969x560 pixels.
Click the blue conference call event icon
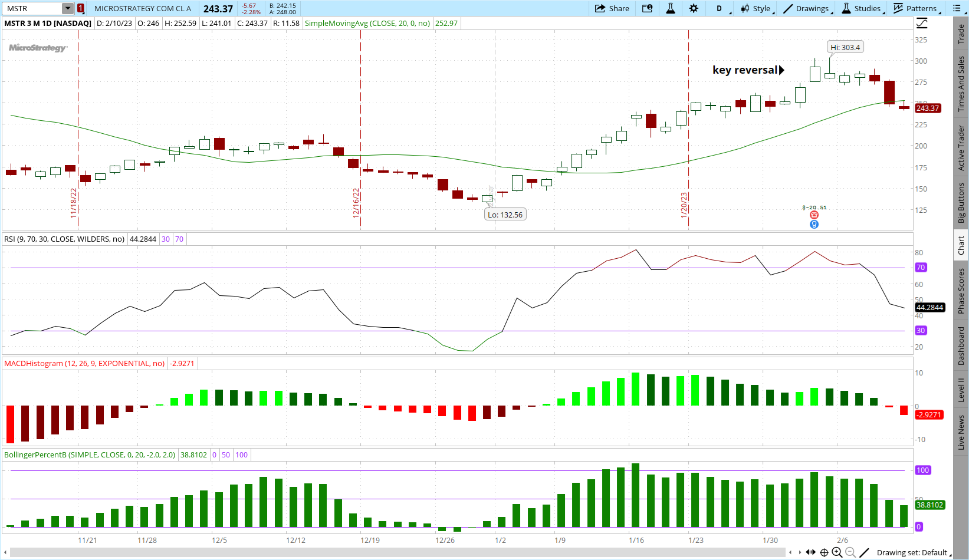pos(814,224)
